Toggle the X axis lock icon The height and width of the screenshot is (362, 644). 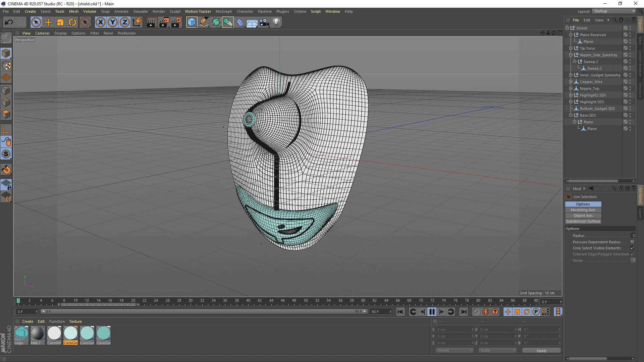[x=100, y=22]
